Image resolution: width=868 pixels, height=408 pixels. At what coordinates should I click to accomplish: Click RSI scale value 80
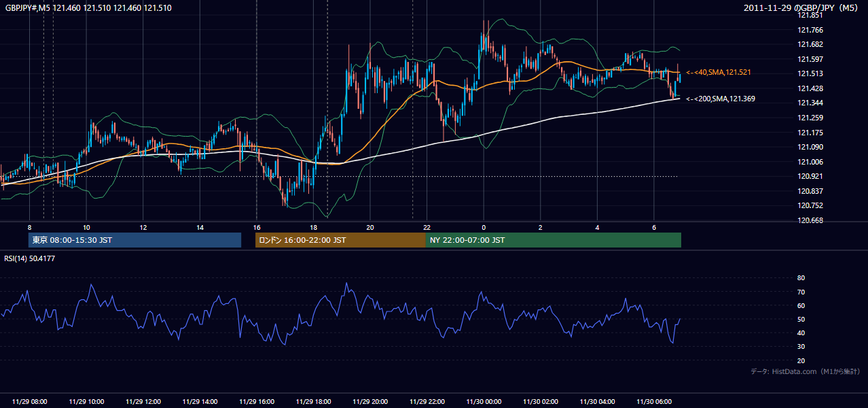tap(801, 278)
